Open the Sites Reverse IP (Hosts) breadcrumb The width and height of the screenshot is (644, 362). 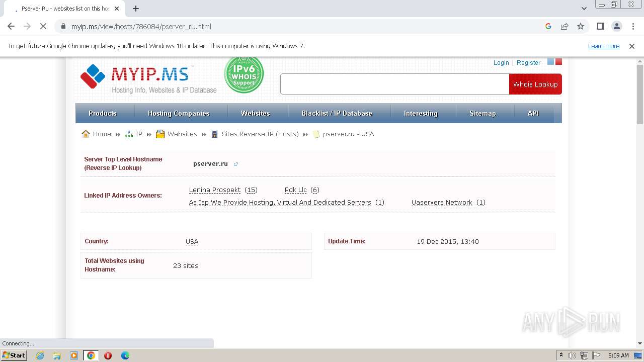[260, 134]
